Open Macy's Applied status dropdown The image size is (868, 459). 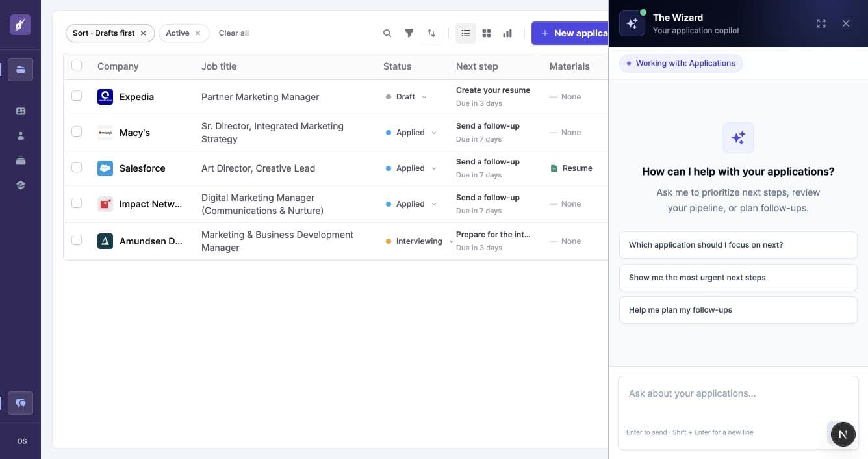coord(411,133)
